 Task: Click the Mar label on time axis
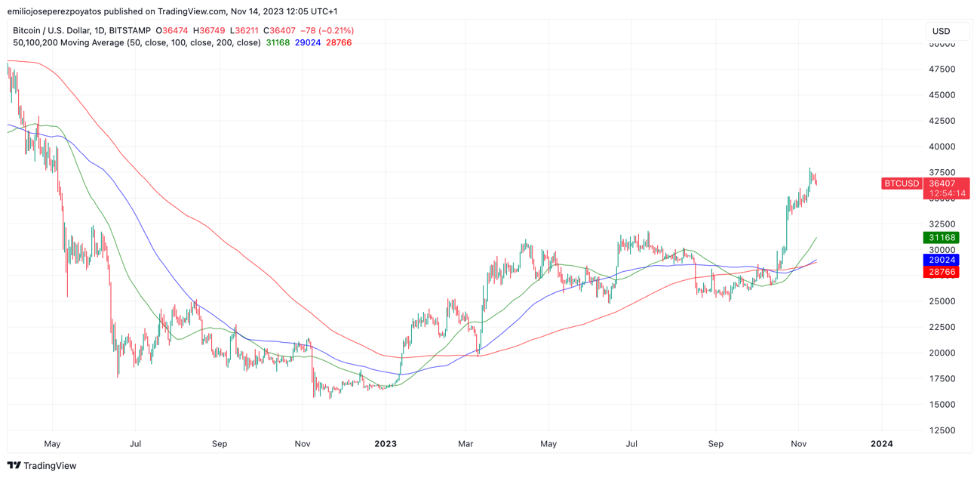pyautogui.click(x=465, y=444)
